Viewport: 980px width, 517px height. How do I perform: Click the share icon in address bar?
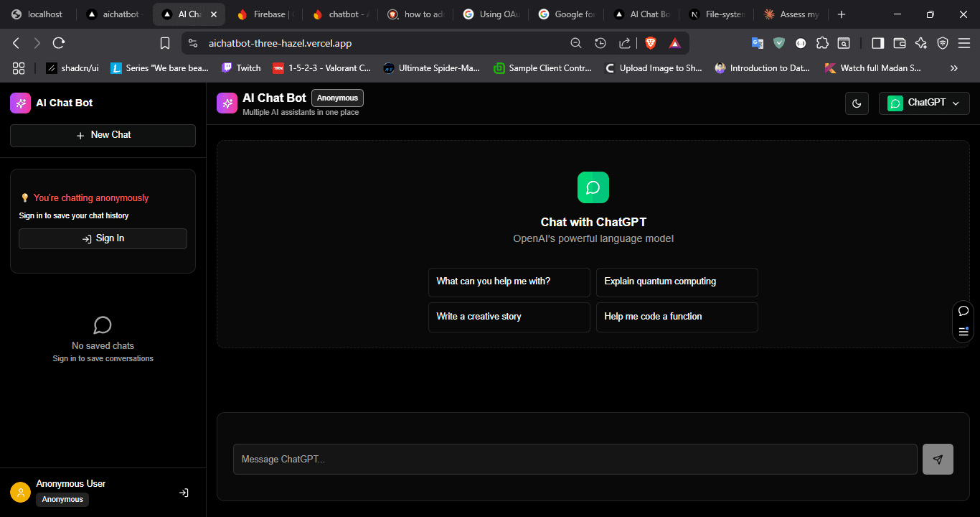625,43
